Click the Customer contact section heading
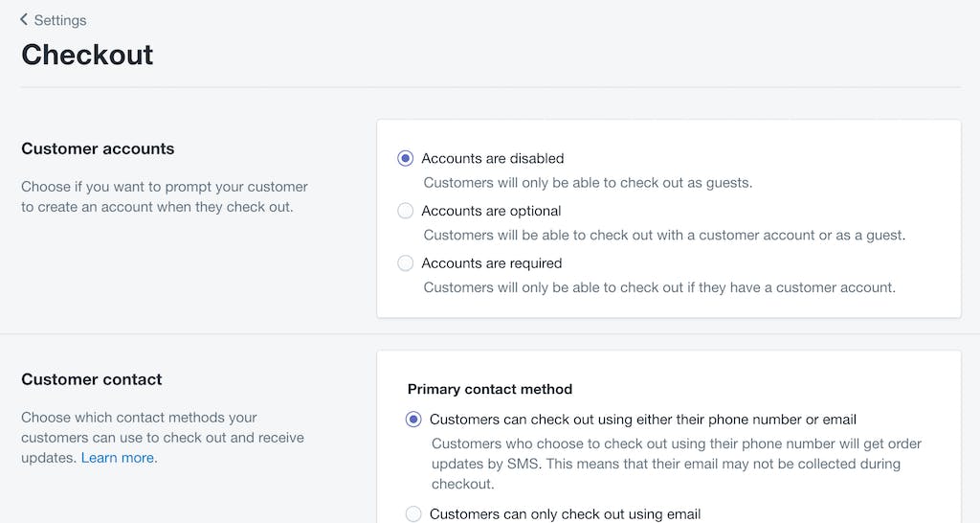 (x=91, y=379)
